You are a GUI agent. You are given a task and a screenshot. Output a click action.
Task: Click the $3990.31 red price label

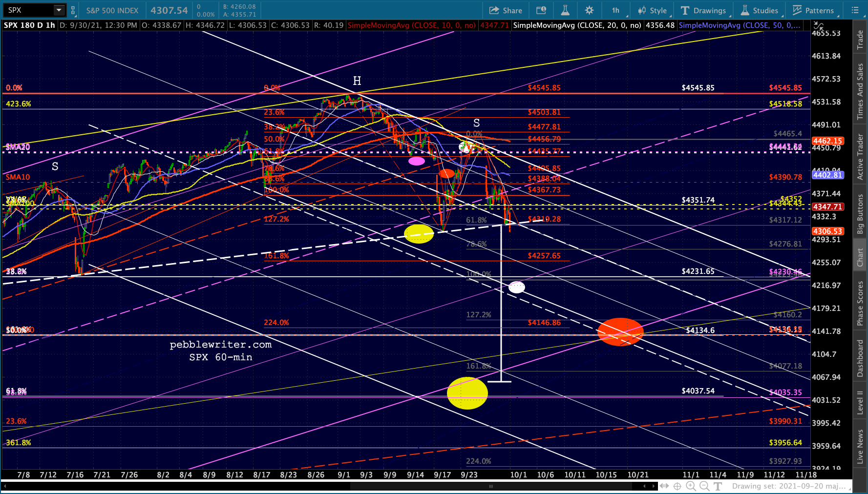click(785, 421)
